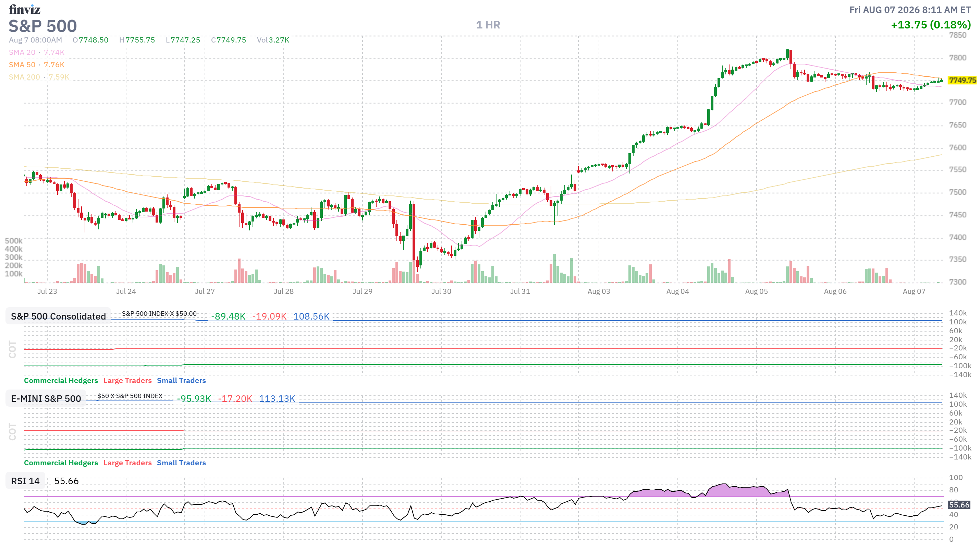Click the 1 HR timeframe label
980x550 pixels.
click(488, 25)
